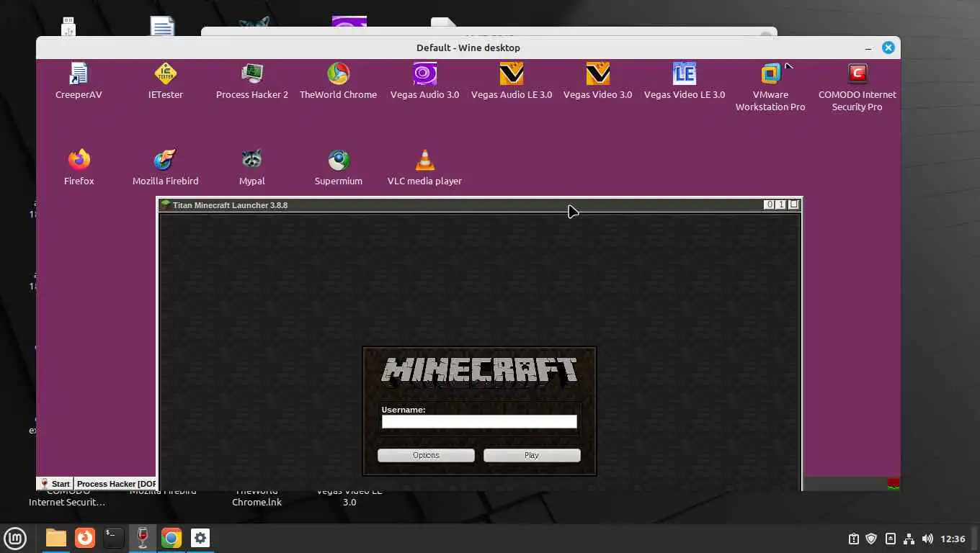980x553 pixels.
Task: Open the Wine Start menu button
Action: [x=55, y=484]
